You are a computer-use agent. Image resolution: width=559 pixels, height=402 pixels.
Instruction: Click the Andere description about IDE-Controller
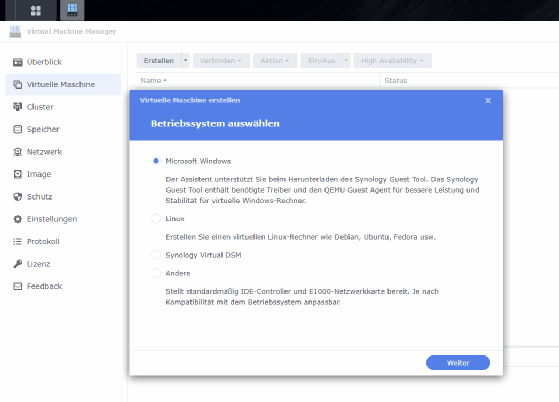click(x=302, y=297)
